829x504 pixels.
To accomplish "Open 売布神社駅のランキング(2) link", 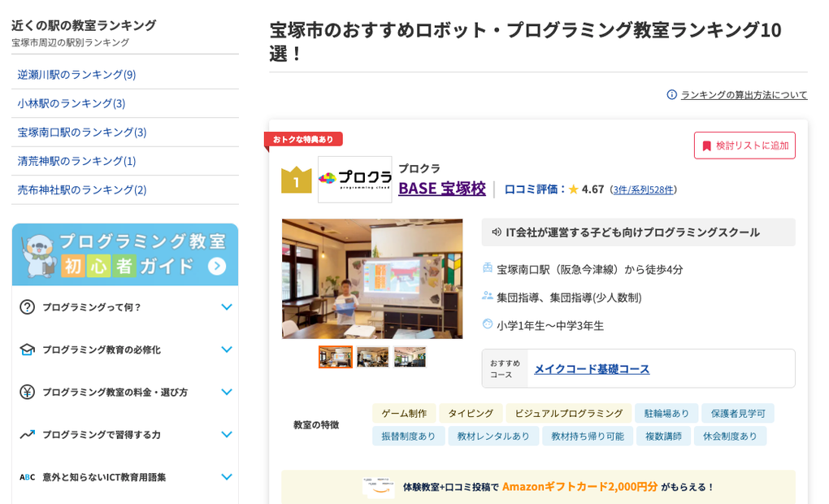I will click(x=82, y=190).
